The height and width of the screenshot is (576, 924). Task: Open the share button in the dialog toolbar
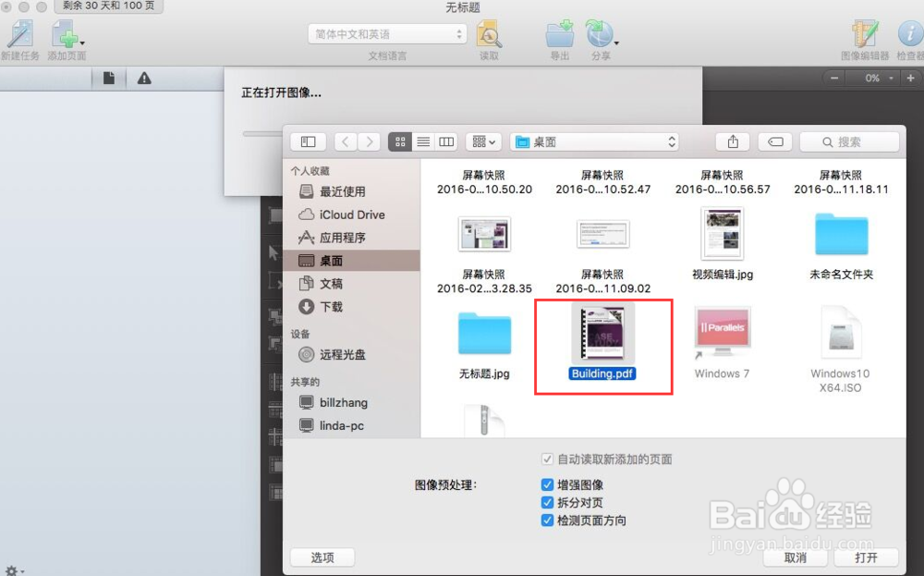click(732, 141)
